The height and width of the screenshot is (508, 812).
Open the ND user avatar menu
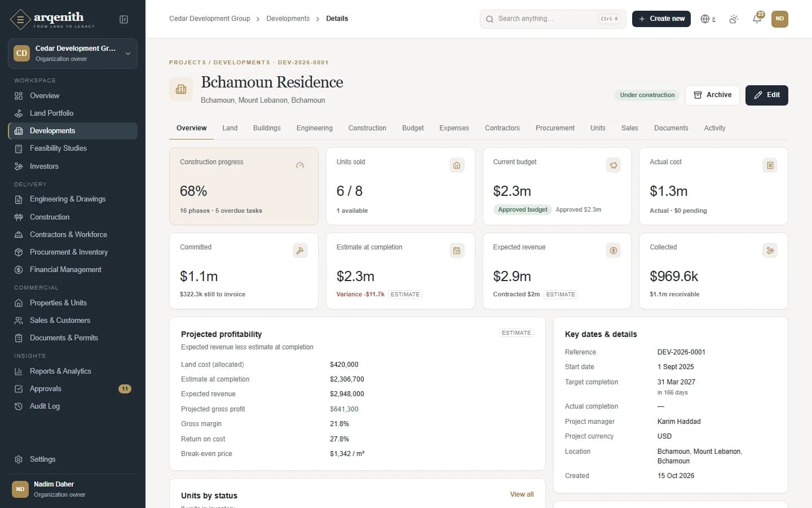tap(780, 19)
